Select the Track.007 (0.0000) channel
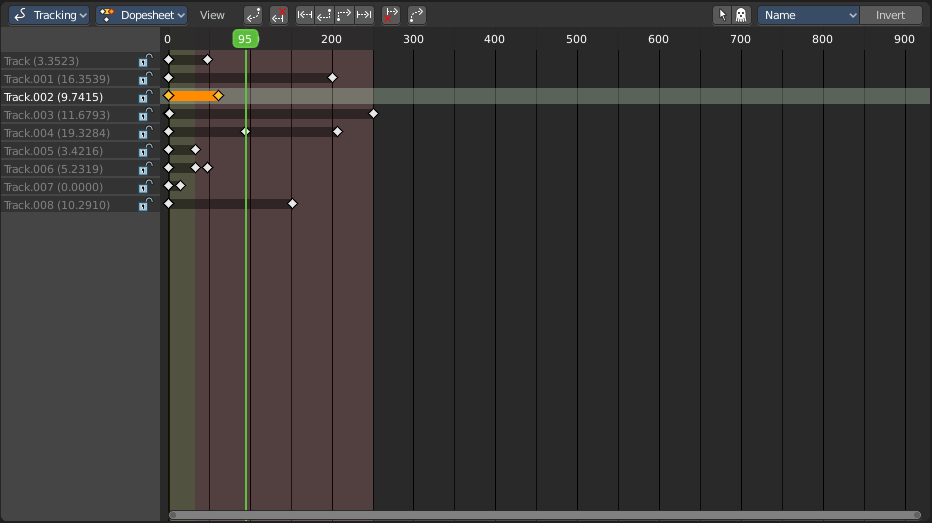The height and width of the screenshot is (523, 932). tap(53, 187)
